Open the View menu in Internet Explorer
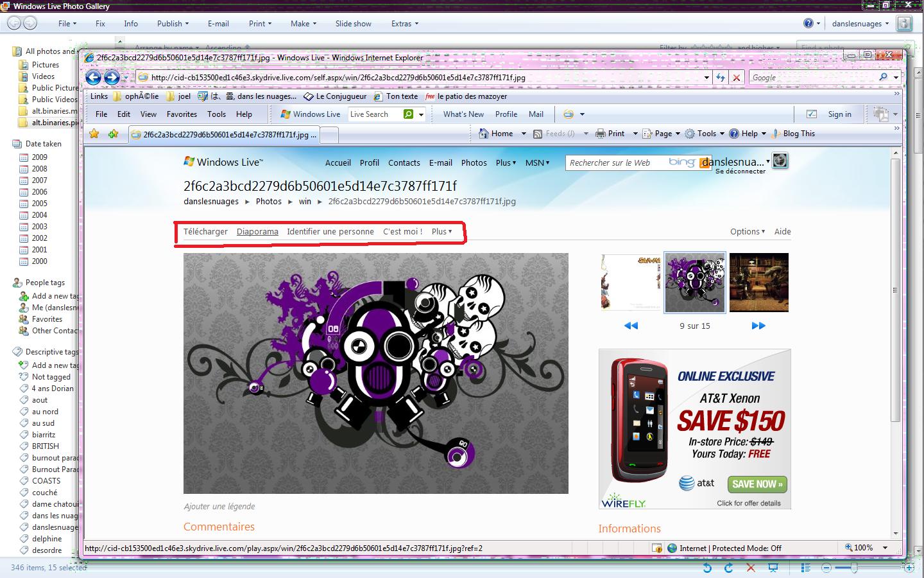The width and height of the screenshot is (924, 578). 148,114
